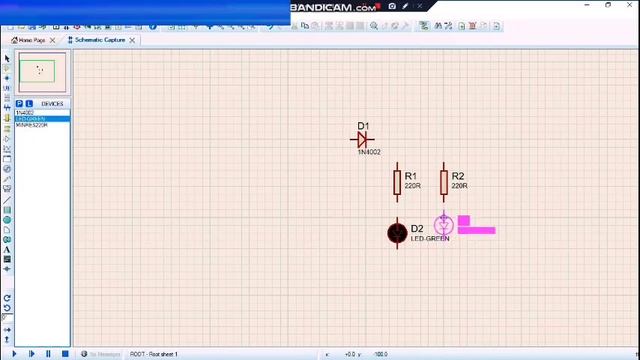Click the Bandicam screenshot camera icon
The height and width of the screenshot is (360, 640).
[392, 6]
